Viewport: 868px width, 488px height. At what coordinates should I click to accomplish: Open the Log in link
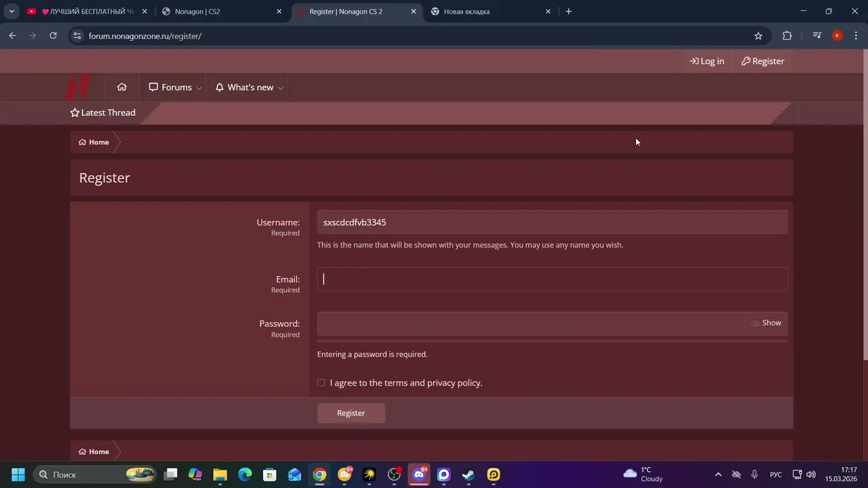(707, 61)
